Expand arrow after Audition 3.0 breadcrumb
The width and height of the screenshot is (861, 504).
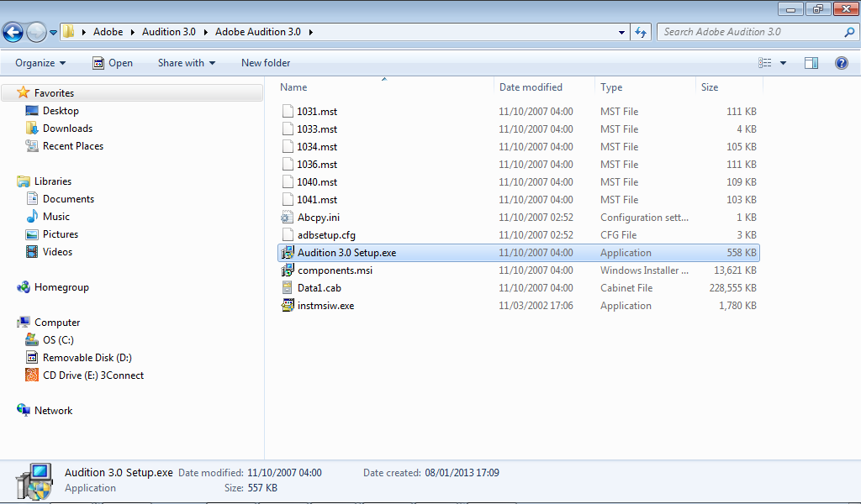click(205, 33)
